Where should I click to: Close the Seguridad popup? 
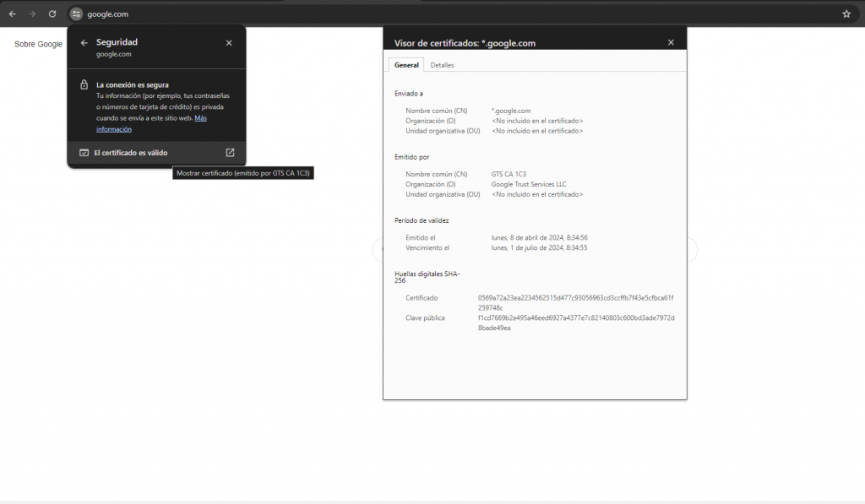[229, 42]
